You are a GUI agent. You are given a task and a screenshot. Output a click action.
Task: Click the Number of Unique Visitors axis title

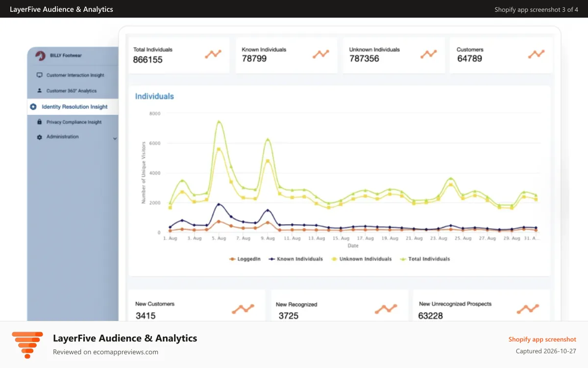click(144, 173)
